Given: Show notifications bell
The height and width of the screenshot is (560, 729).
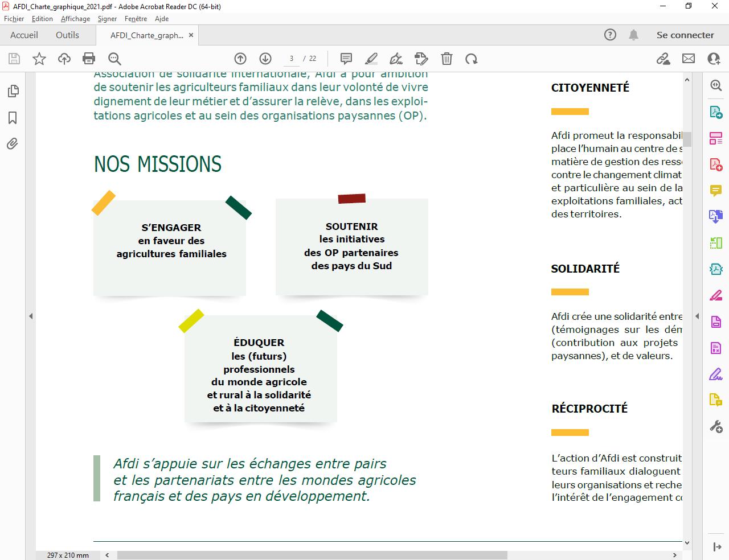Looking at the screenshot, I should coord(633,35).
